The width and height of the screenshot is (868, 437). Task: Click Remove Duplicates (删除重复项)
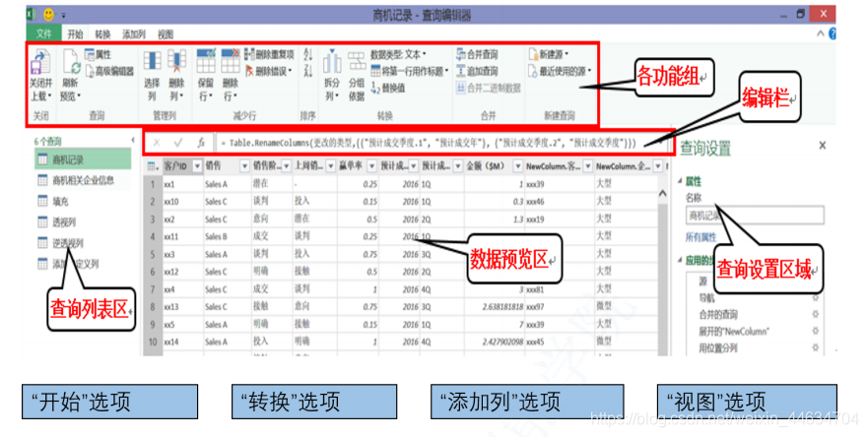(x=270, y=54)
